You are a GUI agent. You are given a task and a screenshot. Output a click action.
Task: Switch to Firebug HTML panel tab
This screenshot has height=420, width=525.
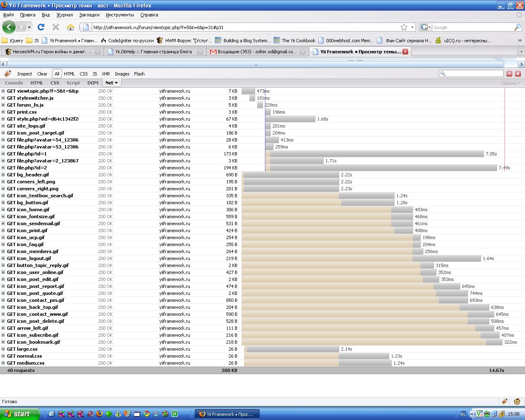(37, 83)
